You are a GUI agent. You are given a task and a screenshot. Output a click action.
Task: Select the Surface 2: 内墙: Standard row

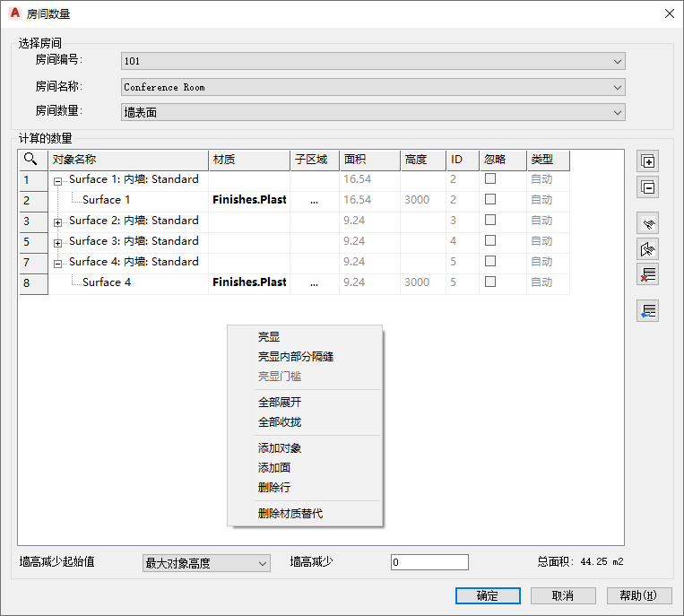[134, 221]
